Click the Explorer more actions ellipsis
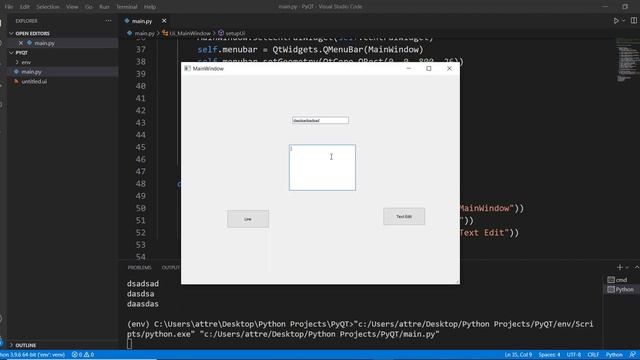 (x=108, y=21)
